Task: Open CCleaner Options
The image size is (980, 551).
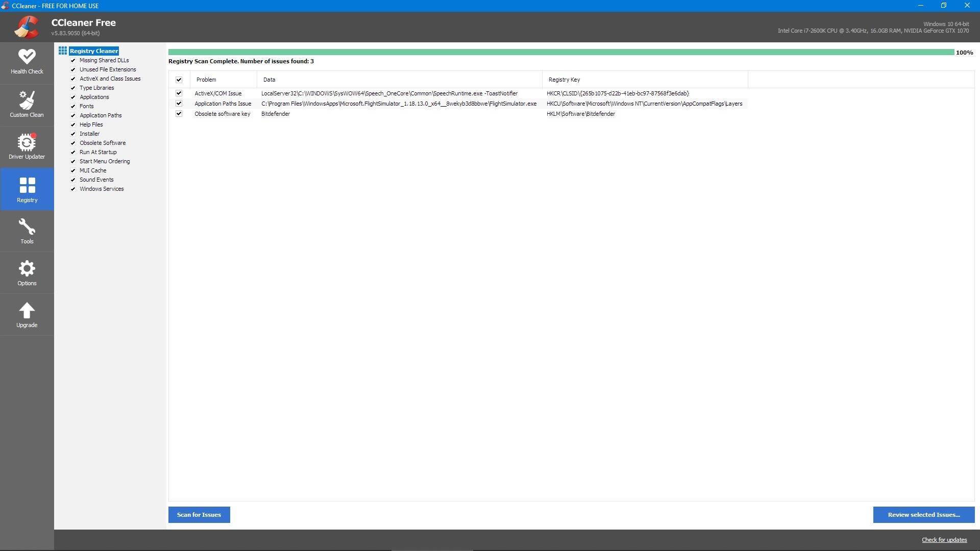Action: (x=27, y=273)
